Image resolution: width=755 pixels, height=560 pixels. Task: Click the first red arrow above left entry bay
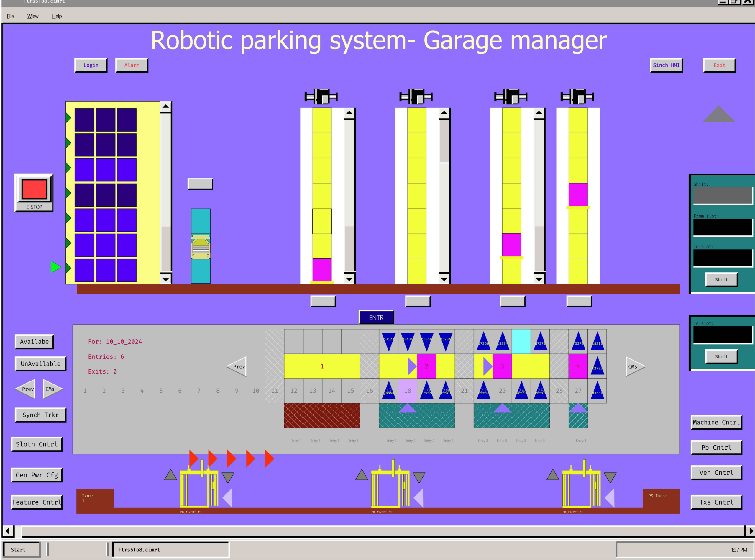click(x=193, y=458)
